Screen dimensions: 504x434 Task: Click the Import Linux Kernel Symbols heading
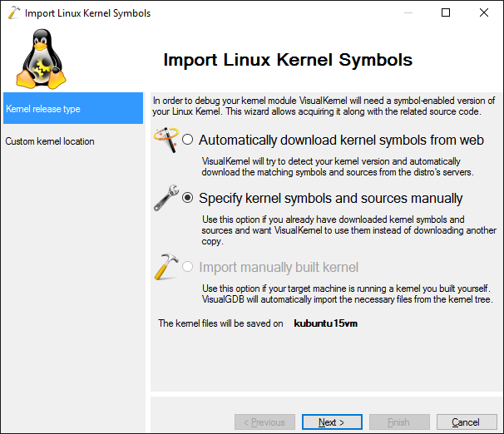pos(288,60)
